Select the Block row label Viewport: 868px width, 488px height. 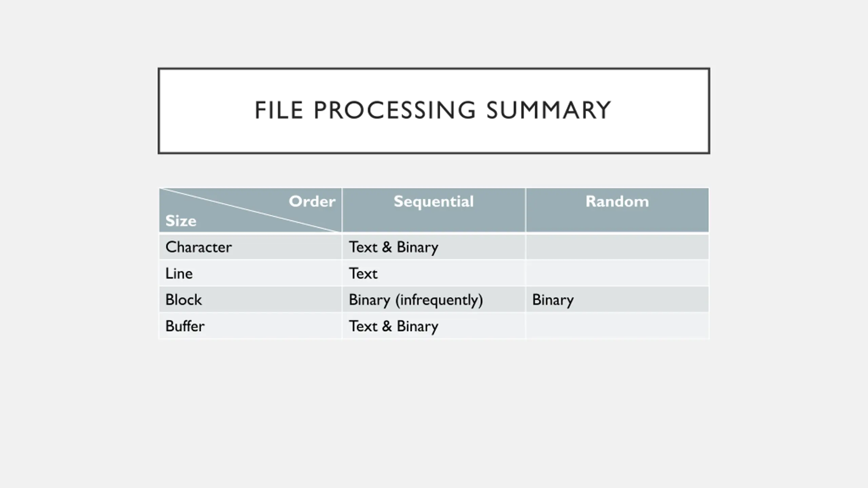coord(183,300)
